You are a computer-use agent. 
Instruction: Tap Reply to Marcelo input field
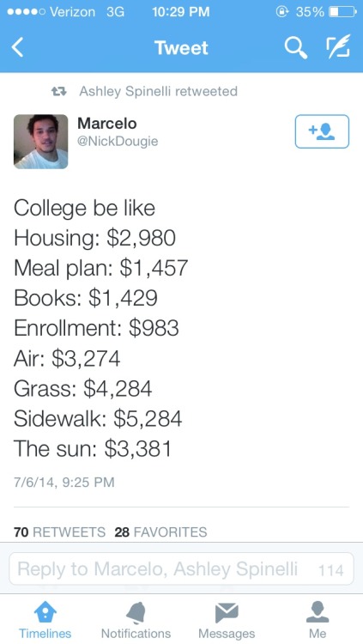tap(181, 568)
